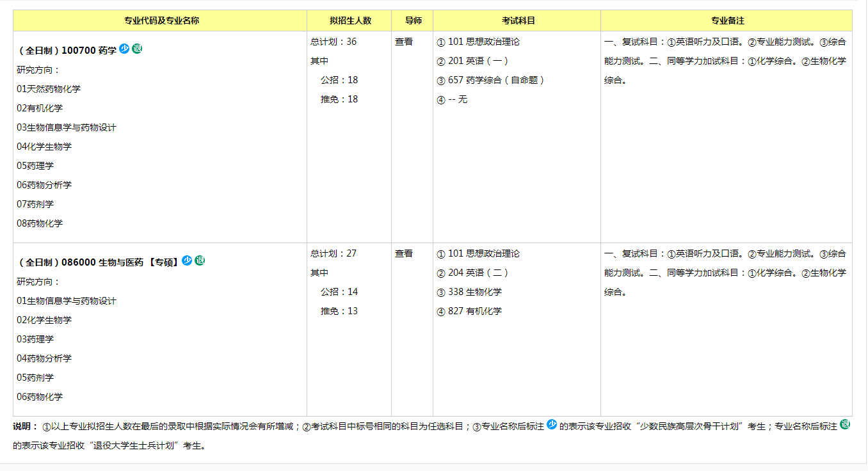
Task: Click the green 退 icon in the 说明 note
Action: click(845, 424)
